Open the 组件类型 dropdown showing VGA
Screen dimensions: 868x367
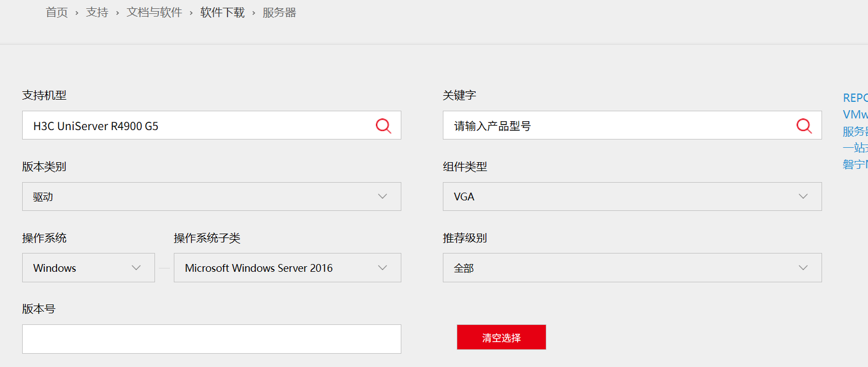pyautogui.click(x=632, y=197)
